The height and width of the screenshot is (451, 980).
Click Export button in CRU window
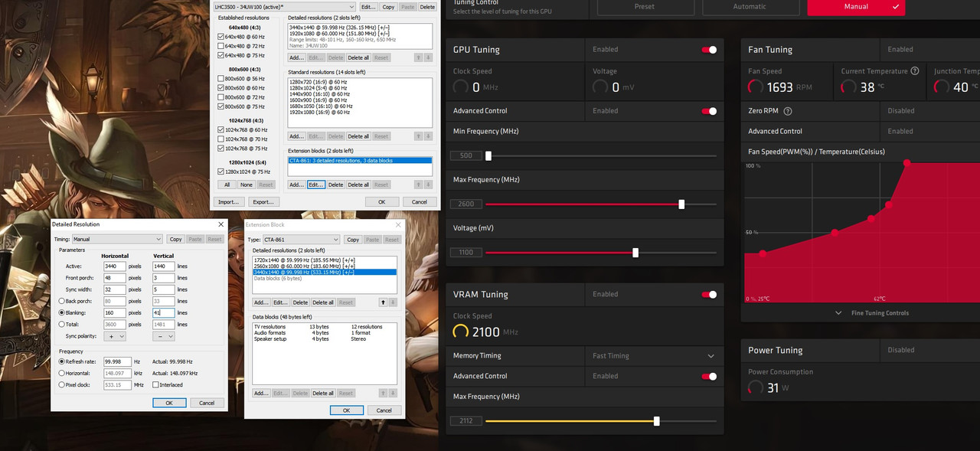tap(263, 202)
